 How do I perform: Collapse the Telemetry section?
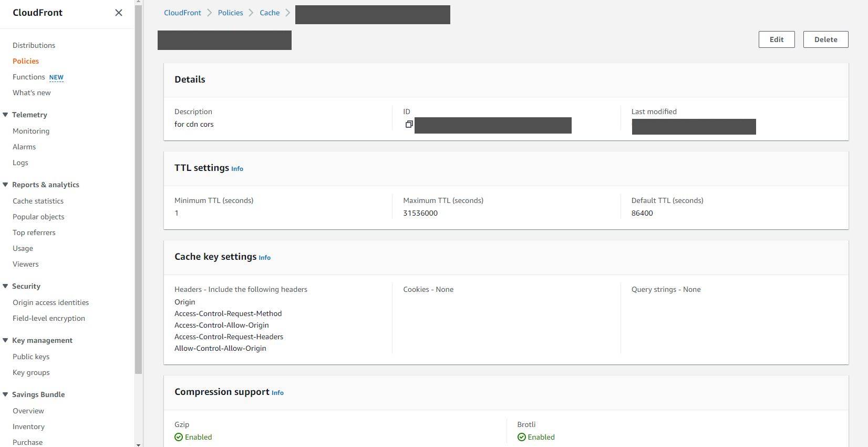[x=5, y=115]
